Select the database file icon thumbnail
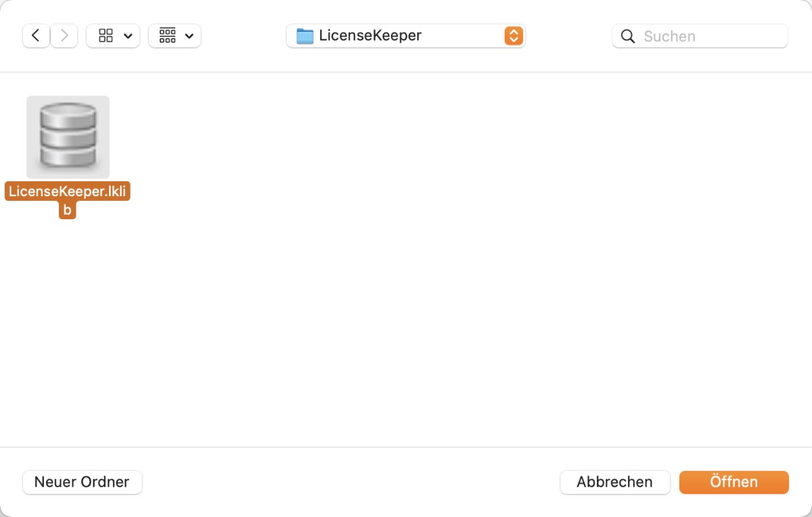Screen dimensions: 812x517 coord(68,137)
